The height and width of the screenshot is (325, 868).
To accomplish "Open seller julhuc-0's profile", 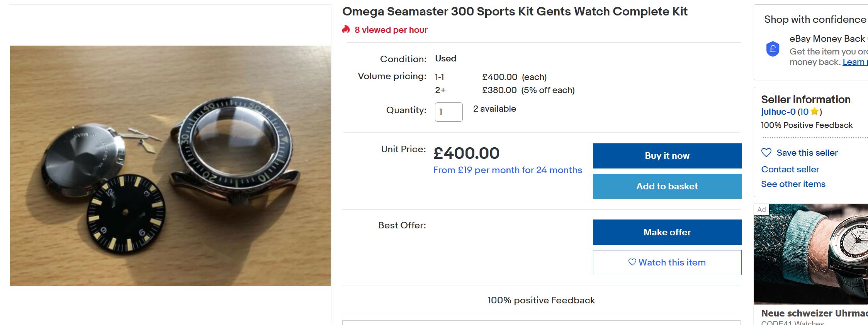I will click(778, 112).
